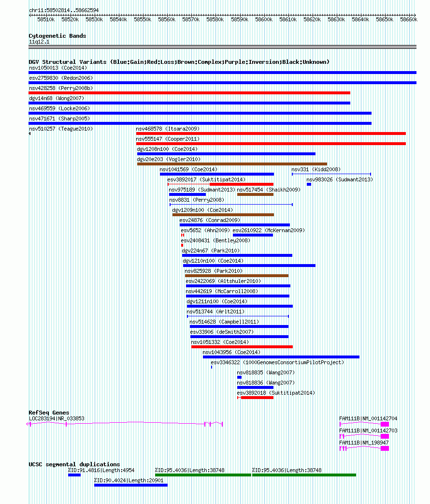Viewport: 430px width, 504px height.
Task: Click the DGV Structural Variants track heading
Action: 179,62
